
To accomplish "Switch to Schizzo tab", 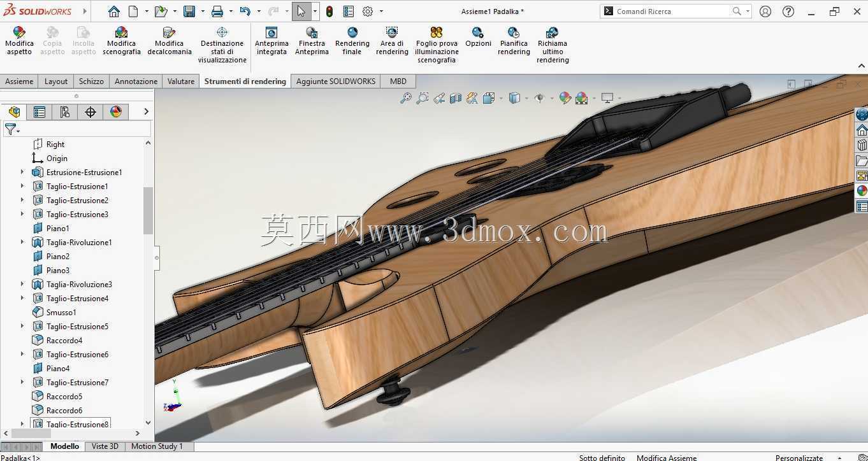I will point(91,81).
